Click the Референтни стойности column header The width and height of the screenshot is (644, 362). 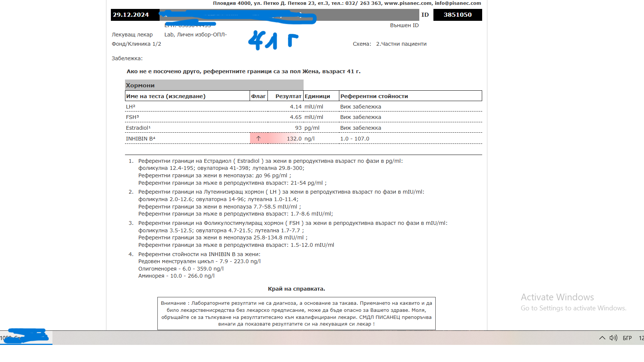tap(374, 96)
